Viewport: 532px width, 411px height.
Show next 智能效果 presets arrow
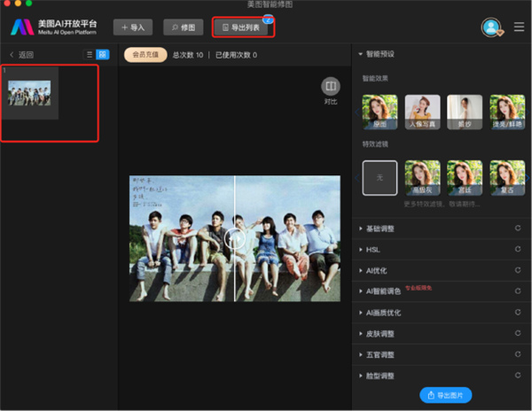click(528, 112)
